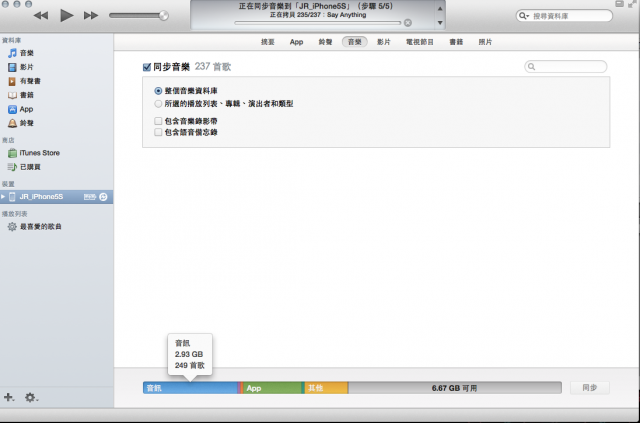Skip back to previous track
Viewport: 640px width, 423px height.
click(x=41, y=16)
